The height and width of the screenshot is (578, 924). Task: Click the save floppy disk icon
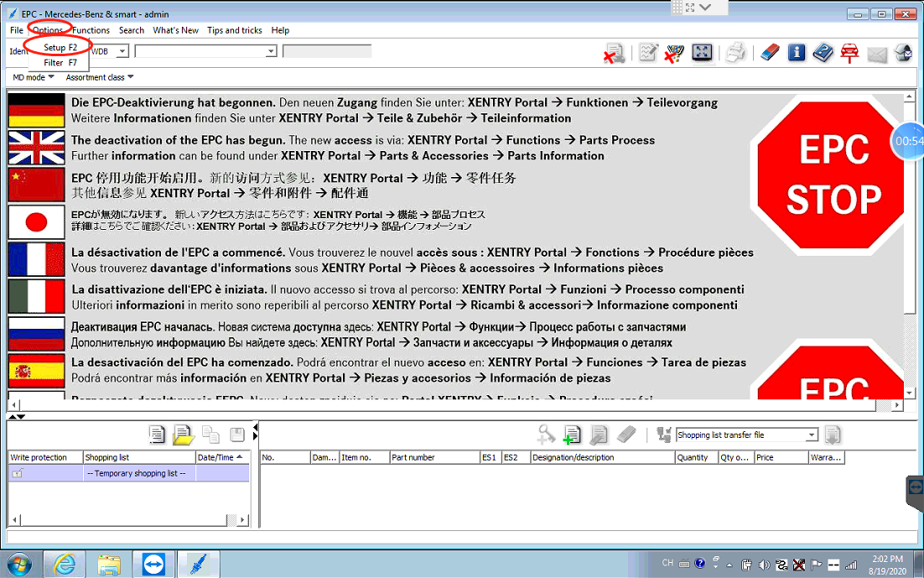(x=237, y=435)
